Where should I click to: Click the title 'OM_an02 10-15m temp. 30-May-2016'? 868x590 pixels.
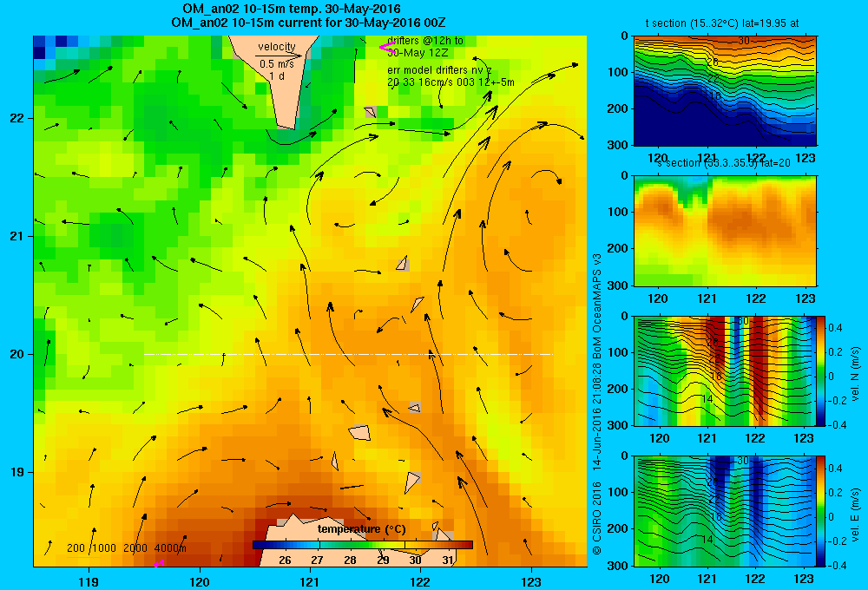292,9
